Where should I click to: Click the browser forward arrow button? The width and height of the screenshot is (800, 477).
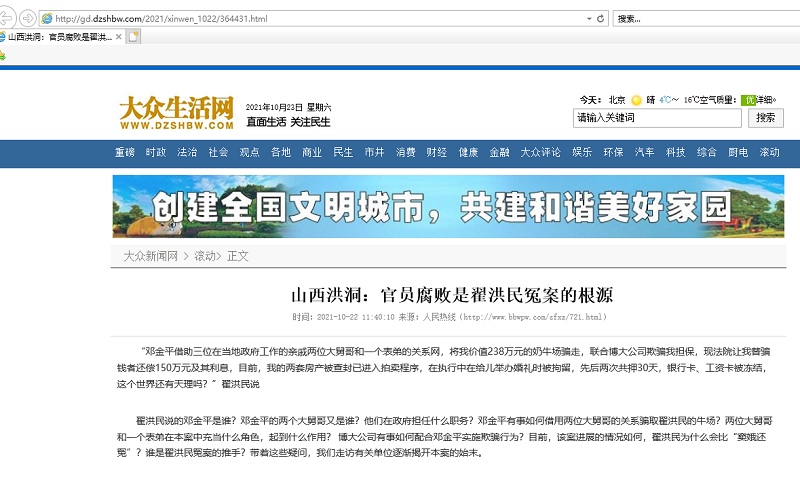click(x=27, y=18)
